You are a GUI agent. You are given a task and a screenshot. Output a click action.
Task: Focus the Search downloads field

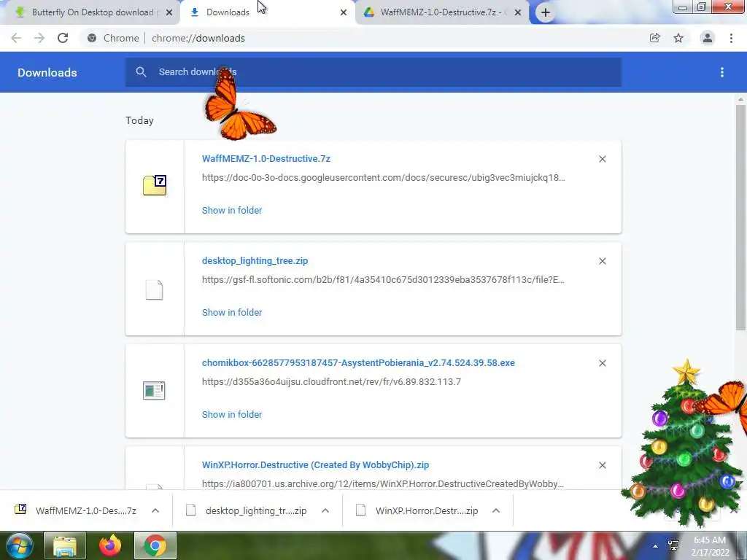tap(373, 72)
